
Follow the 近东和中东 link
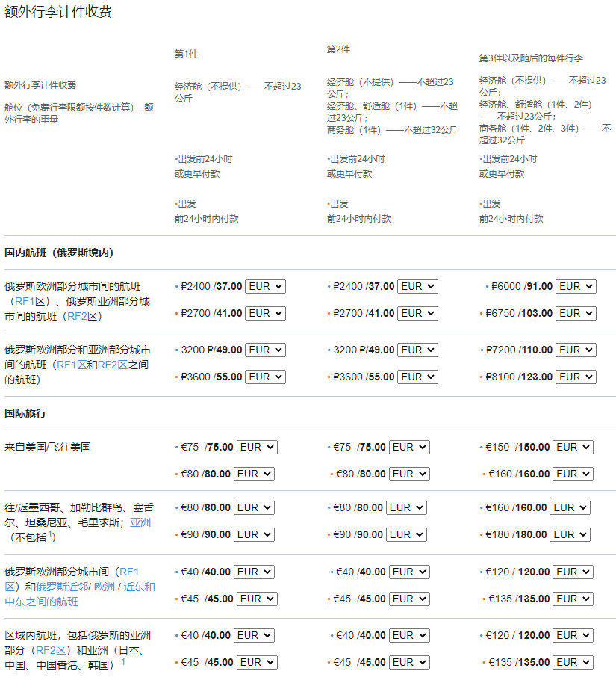point(139,587)
